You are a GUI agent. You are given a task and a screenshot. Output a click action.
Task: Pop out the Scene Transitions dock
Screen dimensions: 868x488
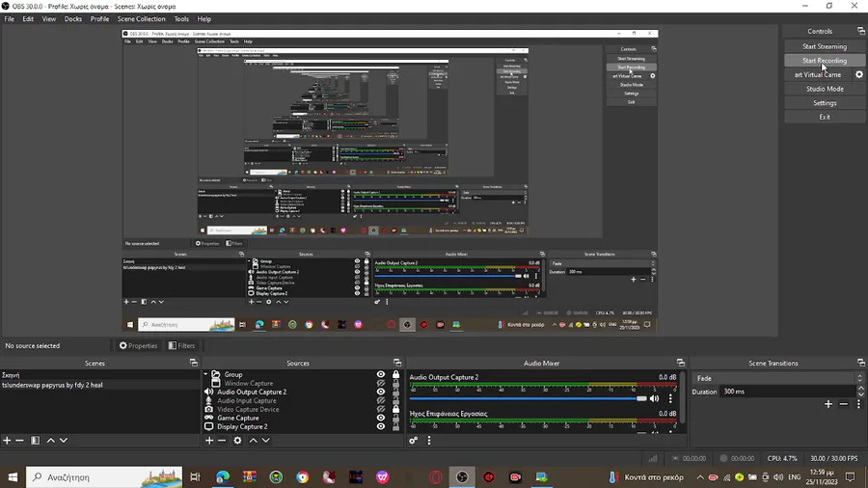click(x=861, y=363)
